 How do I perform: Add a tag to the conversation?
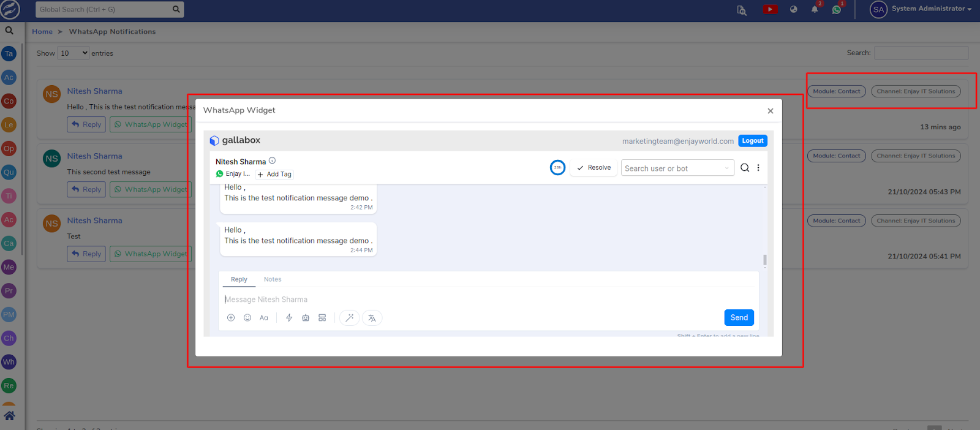pyautogui.click(x=274, y=175)
